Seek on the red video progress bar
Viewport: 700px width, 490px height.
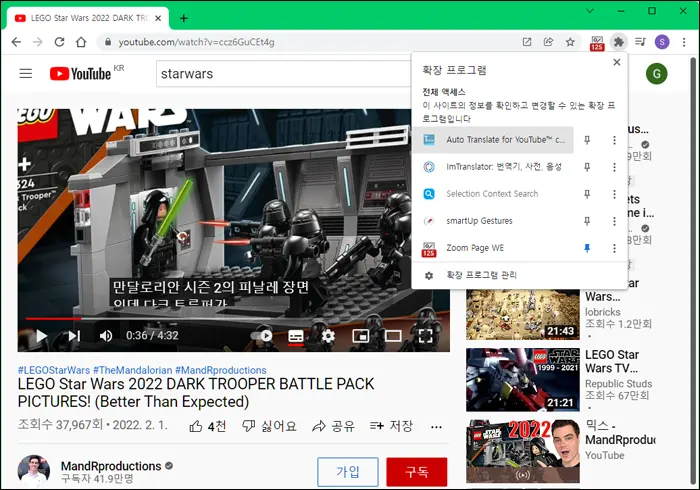click(234, 319)
